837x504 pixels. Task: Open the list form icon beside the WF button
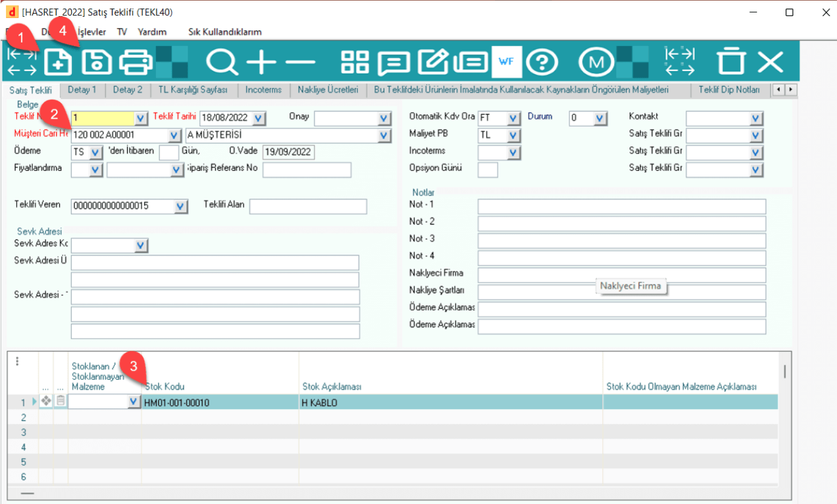pyautogui.click(x=472, y=62)
